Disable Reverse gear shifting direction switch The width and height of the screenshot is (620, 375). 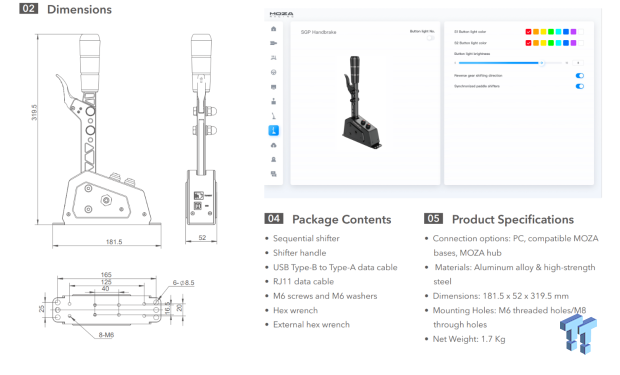click(580, 76)
